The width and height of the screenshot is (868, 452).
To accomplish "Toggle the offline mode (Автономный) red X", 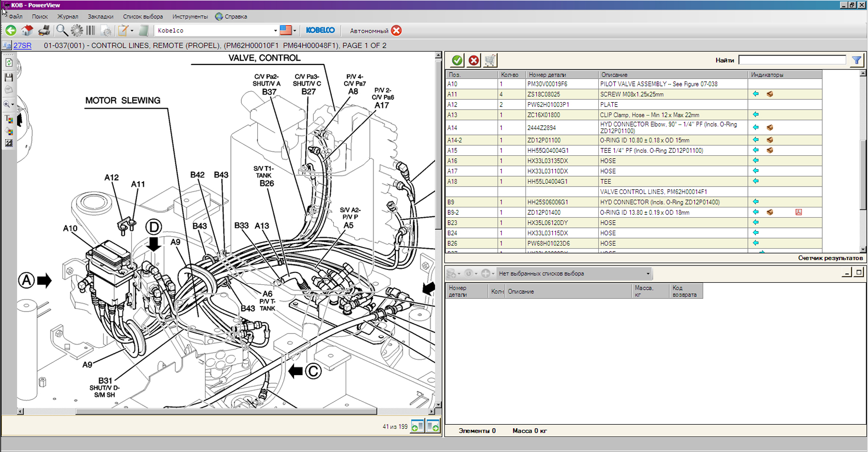I will point(396,31).
